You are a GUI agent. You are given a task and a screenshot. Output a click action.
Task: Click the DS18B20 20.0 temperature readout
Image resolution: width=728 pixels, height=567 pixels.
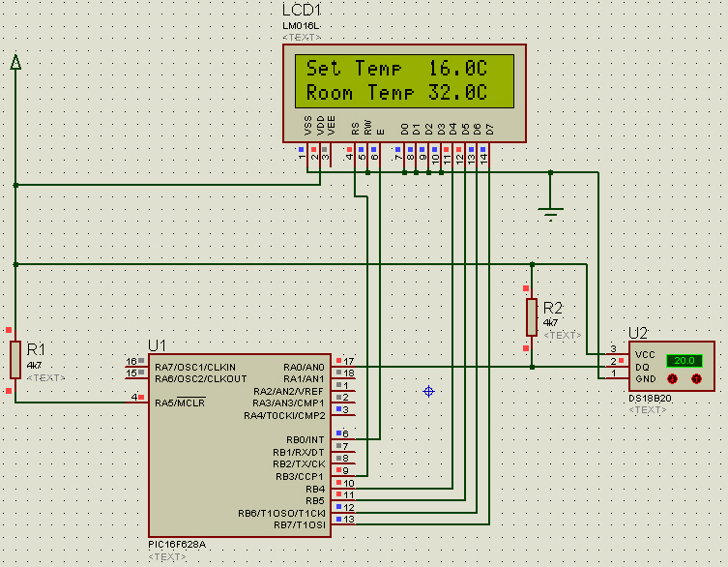coord(684,361)
